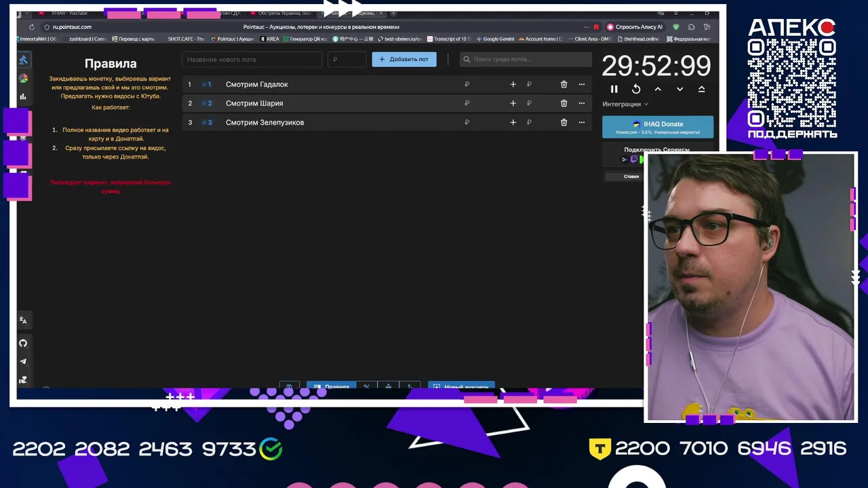Reset the auction timer
868x488 pixels.
[636, 89]
